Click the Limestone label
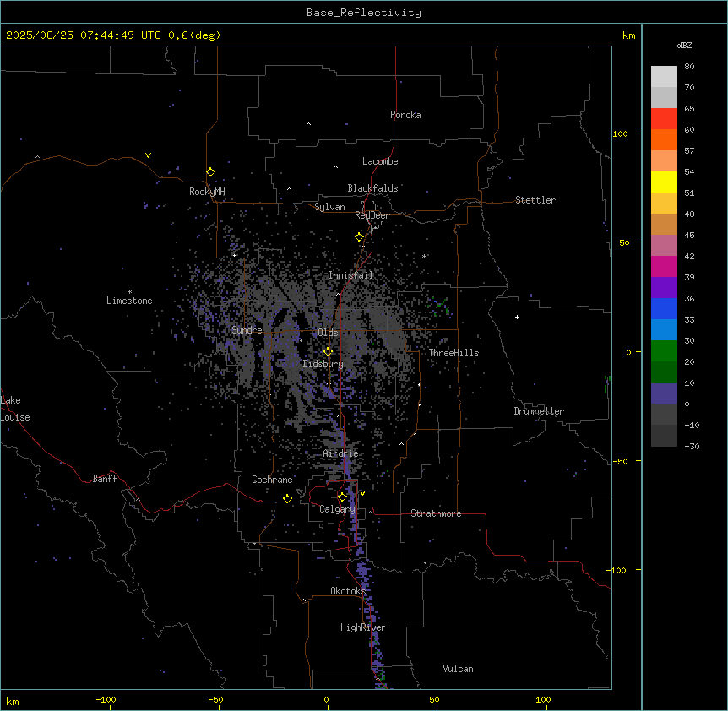 coord(129,301)
